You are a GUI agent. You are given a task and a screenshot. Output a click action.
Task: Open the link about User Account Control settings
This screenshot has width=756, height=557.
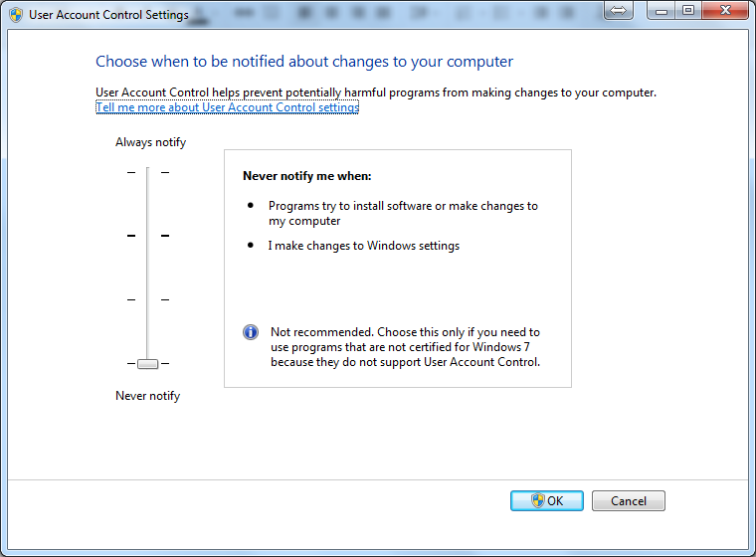point(228,107)
